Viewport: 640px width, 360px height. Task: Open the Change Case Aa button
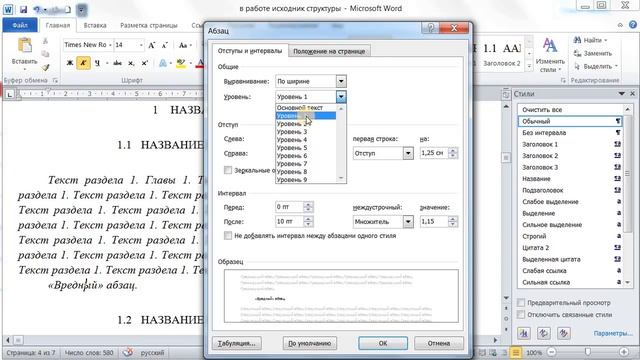pos(184,45)
